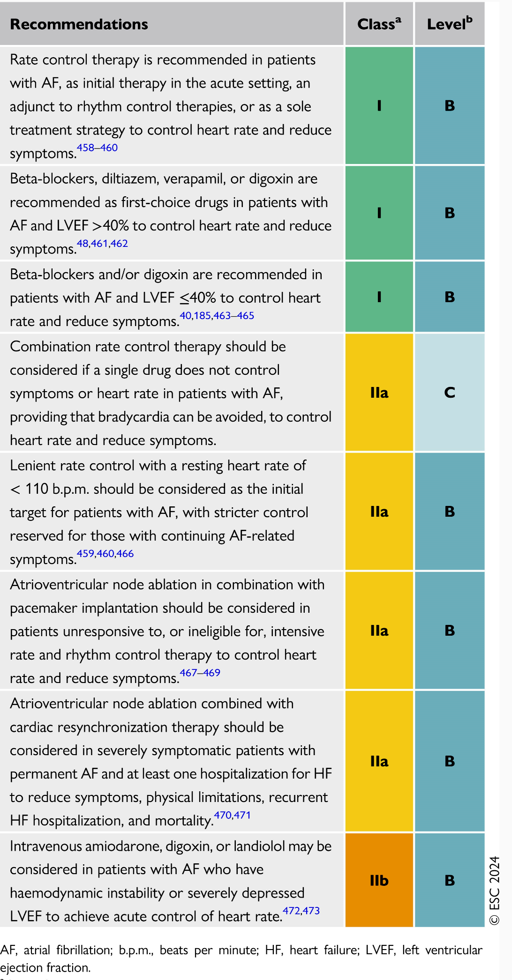Click the 471 citation after mortality

(x=242, y=815)
